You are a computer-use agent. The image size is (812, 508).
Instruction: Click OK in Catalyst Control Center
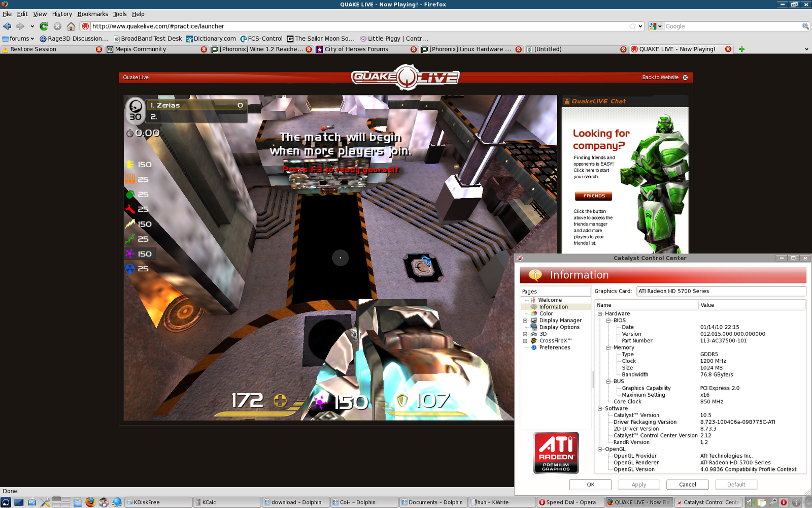[590, 485]
